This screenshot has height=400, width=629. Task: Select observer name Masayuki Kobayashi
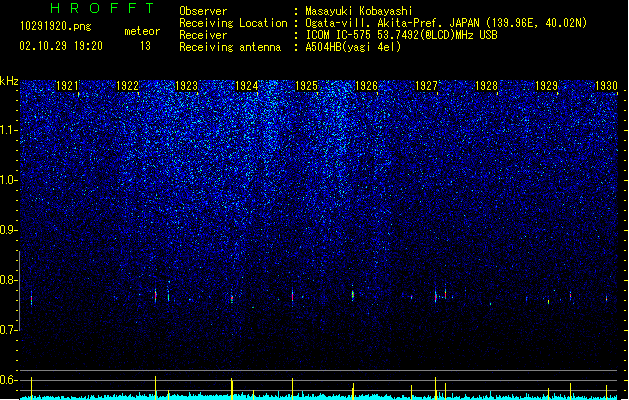pos(359,11)
